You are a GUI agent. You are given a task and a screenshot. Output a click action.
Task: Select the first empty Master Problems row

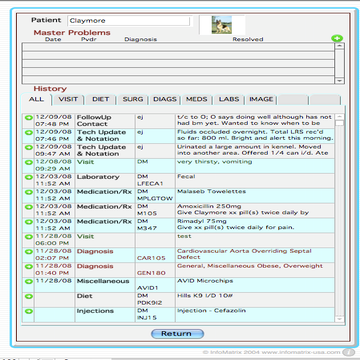pos(178,47)
